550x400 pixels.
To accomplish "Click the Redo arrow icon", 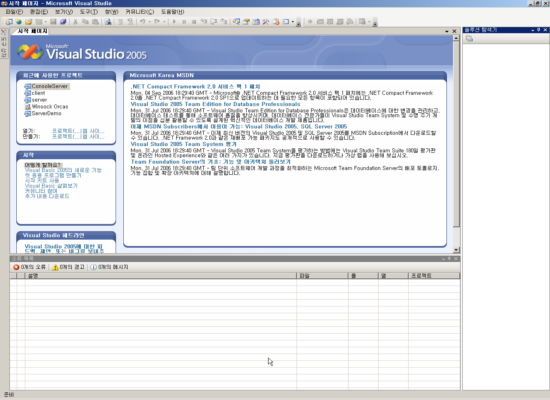I will tap(157, 22).
